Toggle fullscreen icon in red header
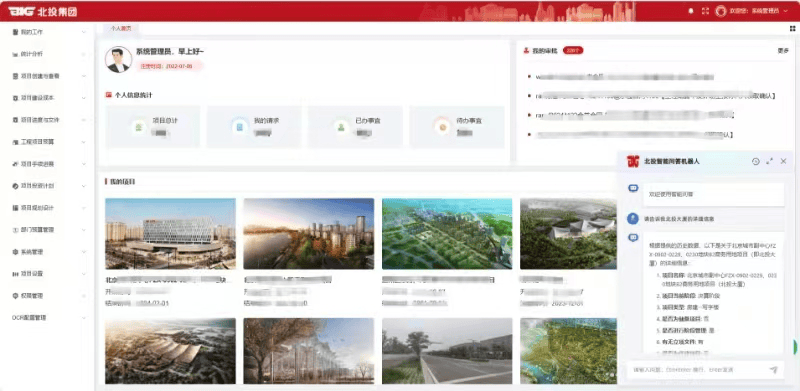 (x=705, y=11)
